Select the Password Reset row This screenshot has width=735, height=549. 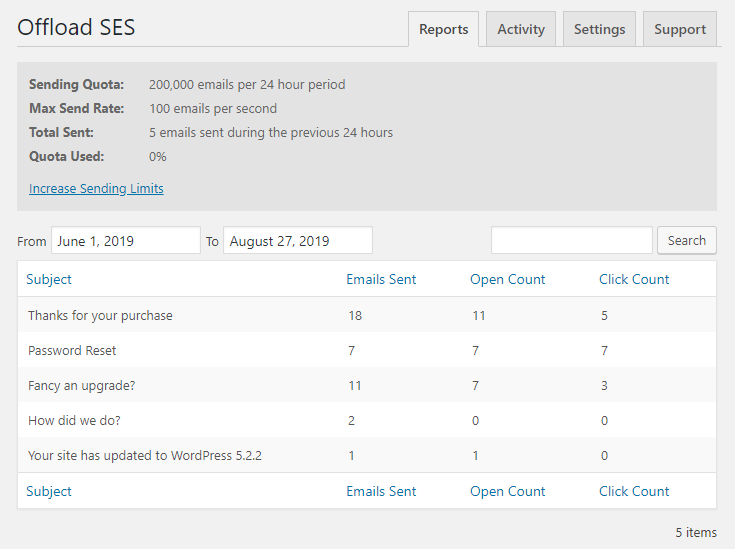pyautogui.click(x=367, y=350)
